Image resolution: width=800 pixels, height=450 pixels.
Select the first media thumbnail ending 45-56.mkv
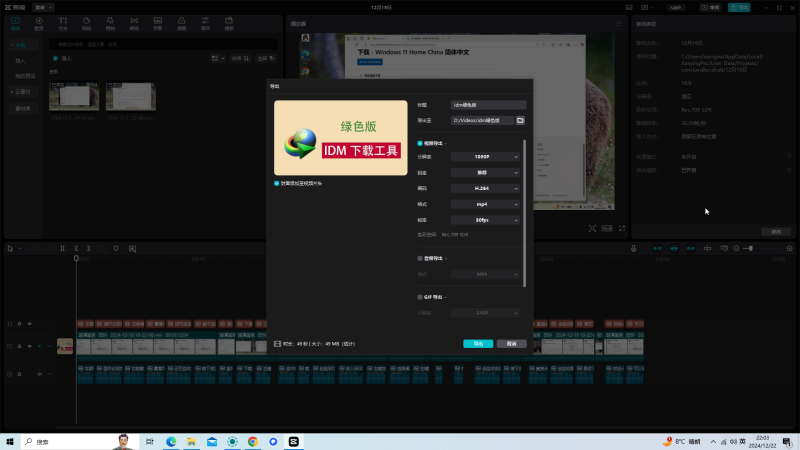point(74,96)
